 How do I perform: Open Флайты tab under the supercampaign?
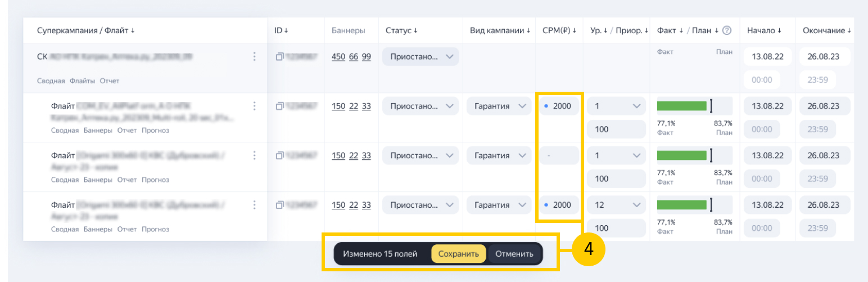click(83, 80)
